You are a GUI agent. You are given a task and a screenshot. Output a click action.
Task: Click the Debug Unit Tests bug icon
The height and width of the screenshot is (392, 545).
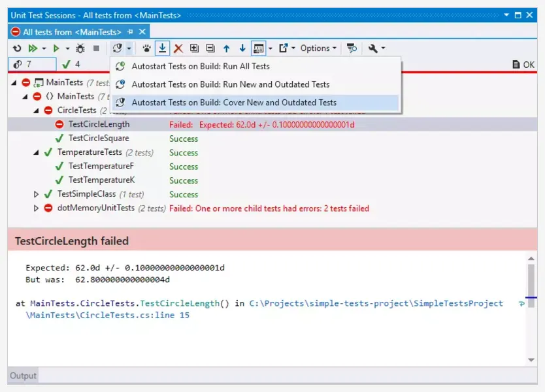(x=80, y=48)
